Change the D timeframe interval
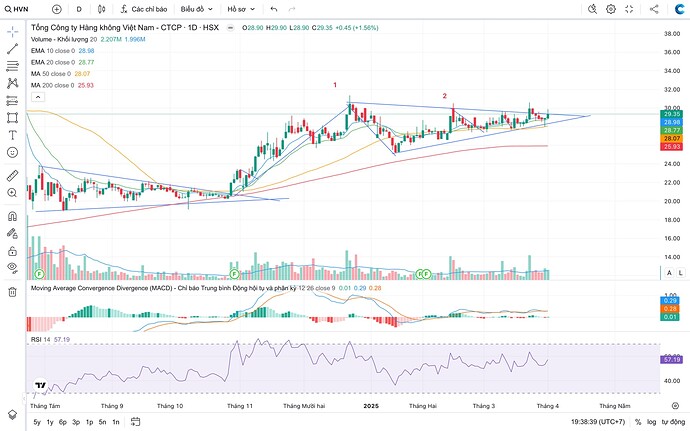 point(79,9)
